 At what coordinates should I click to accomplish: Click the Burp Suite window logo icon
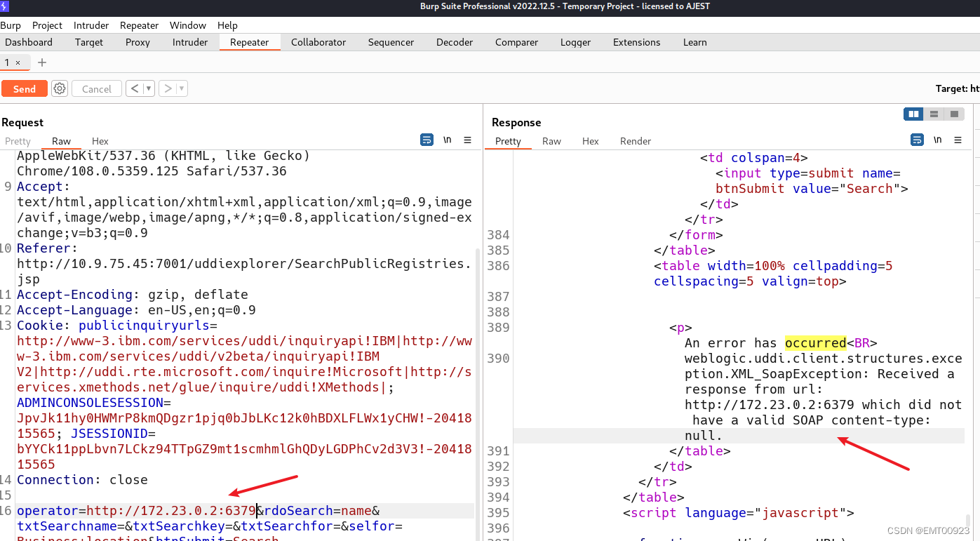(6, 6)
